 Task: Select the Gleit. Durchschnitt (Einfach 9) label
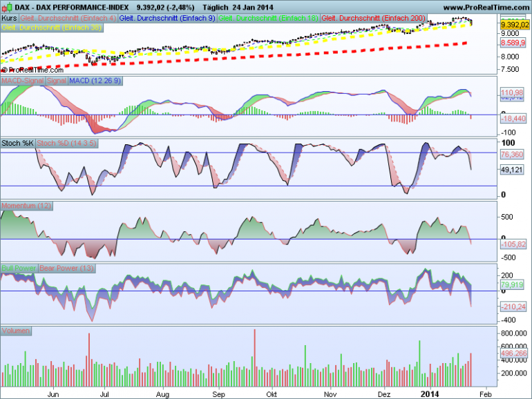pos(167,18)
